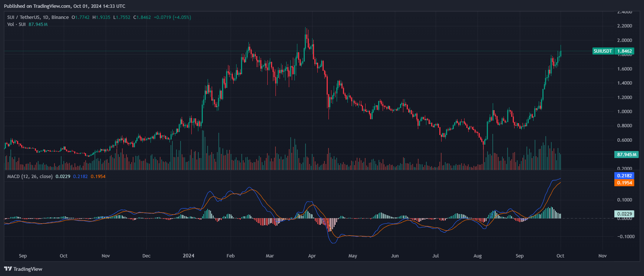Select the 1.8462 current price label
The image size is (644, 276).
pyautogui.click(x=624, y=51)
